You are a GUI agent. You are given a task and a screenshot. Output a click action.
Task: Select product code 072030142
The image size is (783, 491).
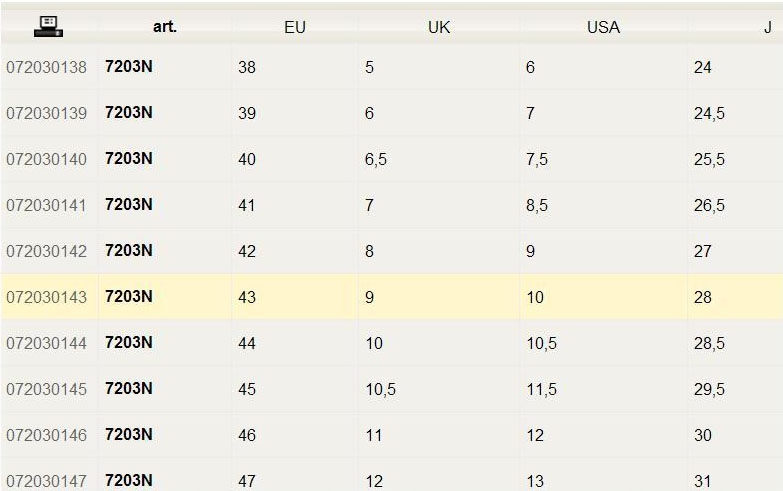click(x=46, y=251)
